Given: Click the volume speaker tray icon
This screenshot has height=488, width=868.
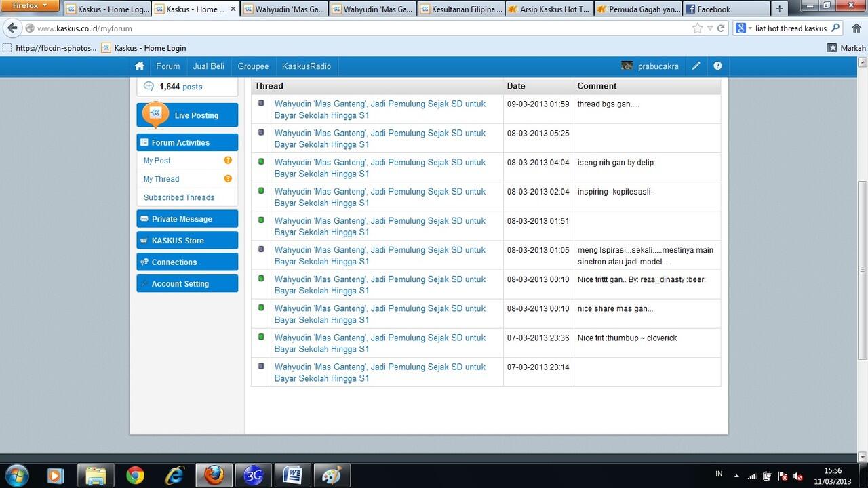Looking at the screenshot, I should (798, 476).
